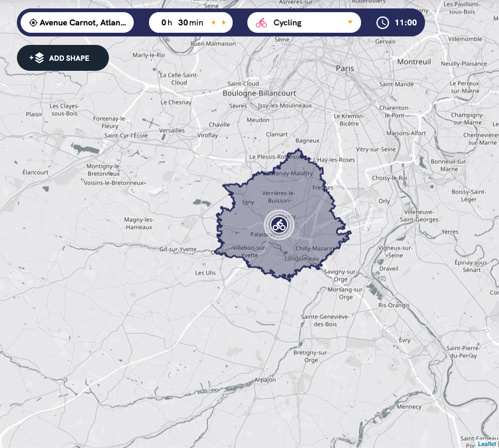Click the Élancourt map label

[35, 172]
